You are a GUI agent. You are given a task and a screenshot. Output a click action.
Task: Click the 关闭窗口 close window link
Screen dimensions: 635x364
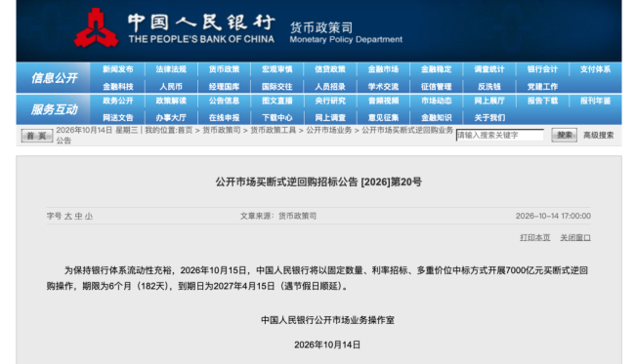575,237
